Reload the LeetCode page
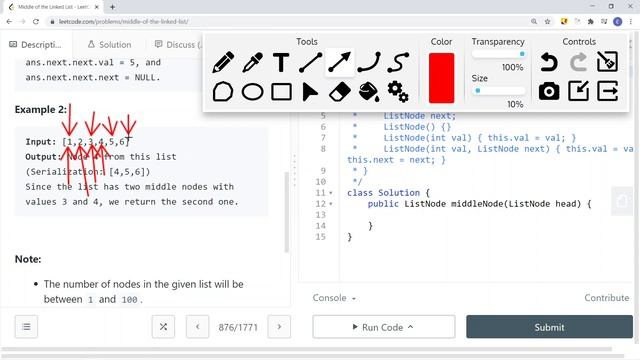The image size is (640, 360). (36, 22)
